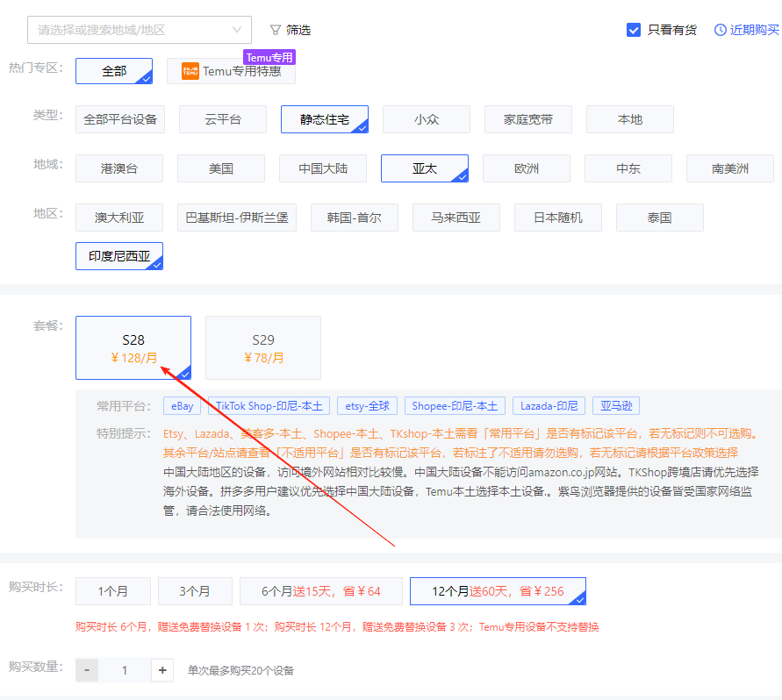Choose 家庭宽带 type
Screen dimensions: 782x700
click(528, 119)
